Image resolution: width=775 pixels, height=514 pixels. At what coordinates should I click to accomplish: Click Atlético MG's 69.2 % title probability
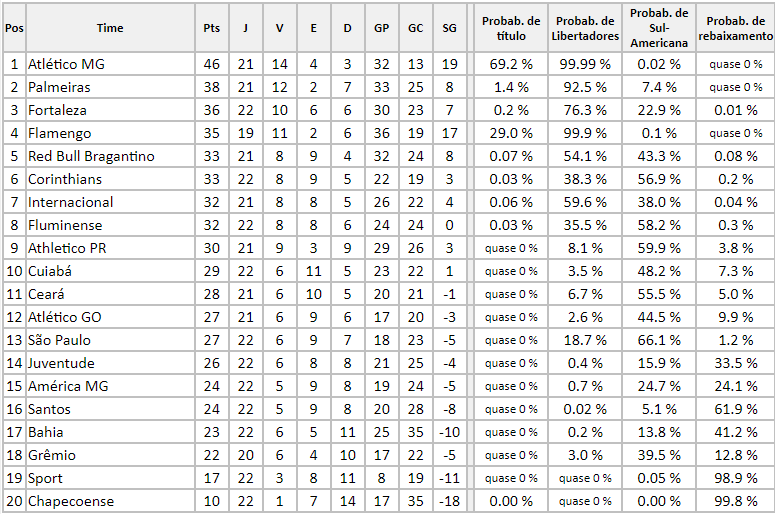[x=511, y=64]
